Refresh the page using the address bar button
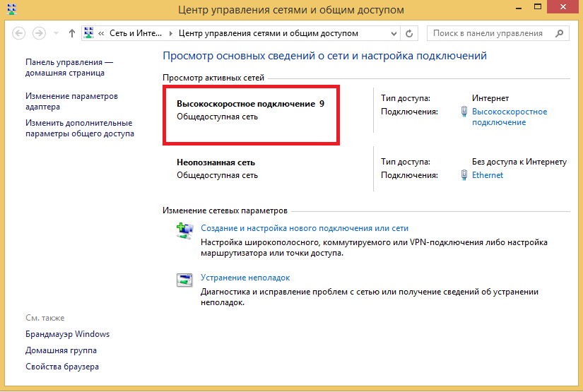This screenshot has width=583, height=392. [409, 33]
